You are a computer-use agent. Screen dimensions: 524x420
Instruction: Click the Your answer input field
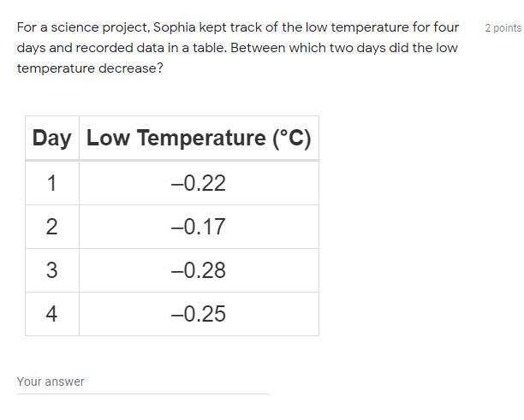142,382
